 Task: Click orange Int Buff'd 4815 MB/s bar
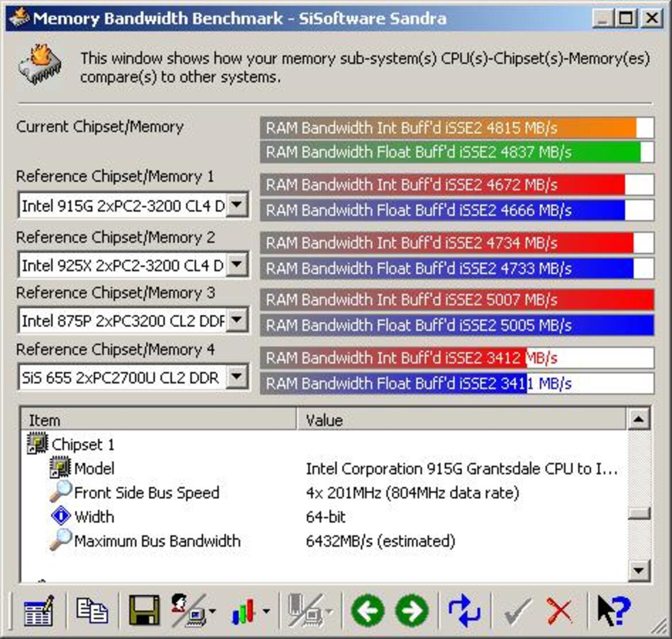coord(457,127)
